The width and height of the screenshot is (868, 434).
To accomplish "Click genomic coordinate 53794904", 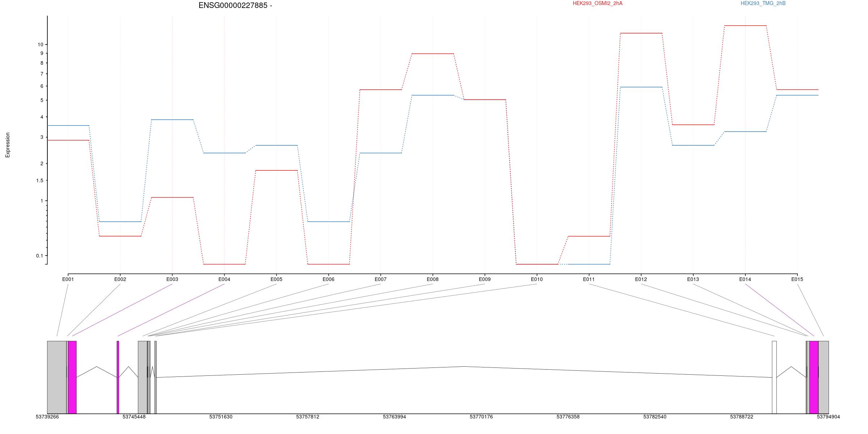I will (829, 417).
